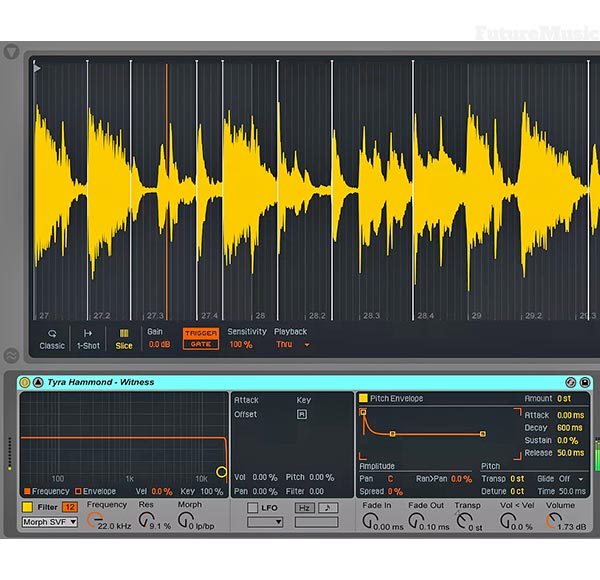Click the round wave icon below waveform panel
This screenshot has height=580, width=600.
coord(11,355)
